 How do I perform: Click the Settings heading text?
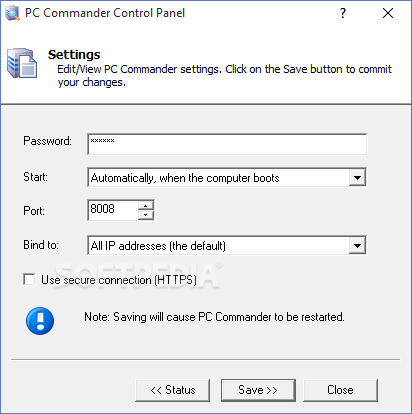tap(74, 55)
